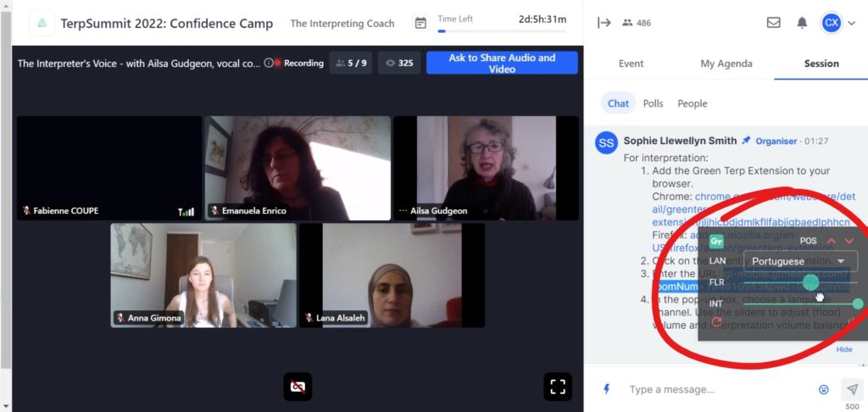Collapse the side panel arrow icon

click(604, 23)
